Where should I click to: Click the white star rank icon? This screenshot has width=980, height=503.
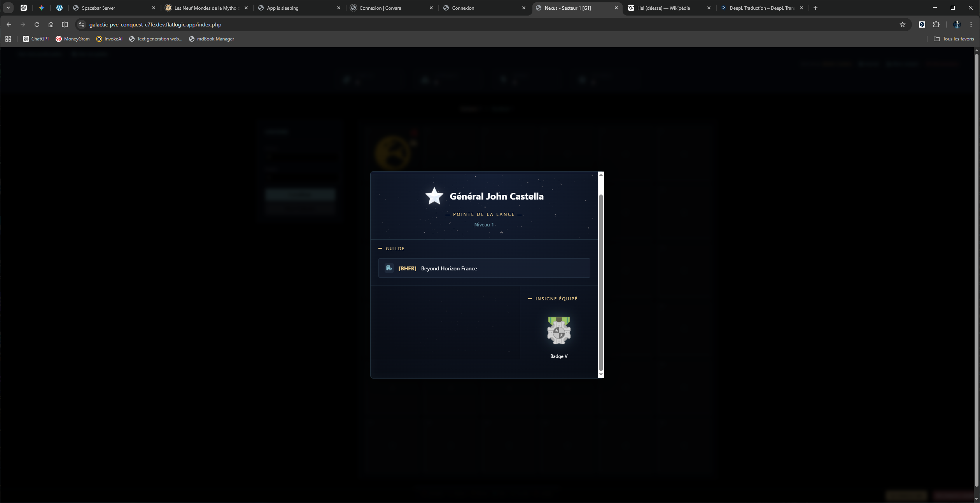point(434,196)
